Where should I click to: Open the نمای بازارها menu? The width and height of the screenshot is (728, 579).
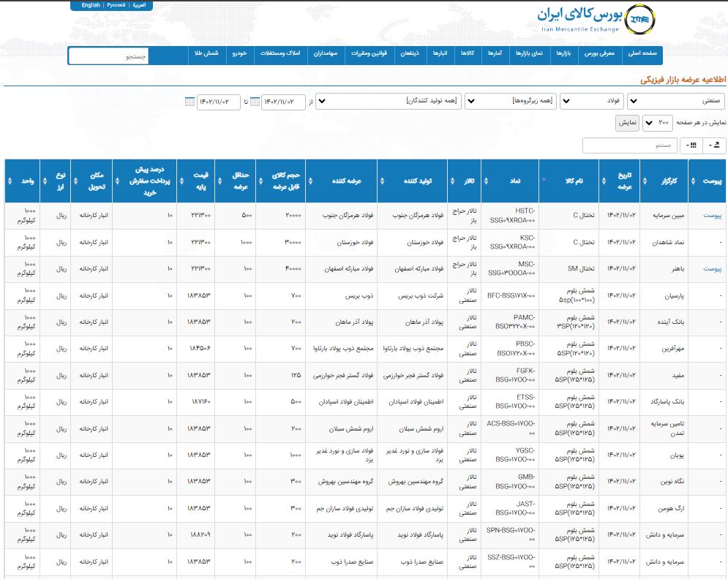pos(529,53)
